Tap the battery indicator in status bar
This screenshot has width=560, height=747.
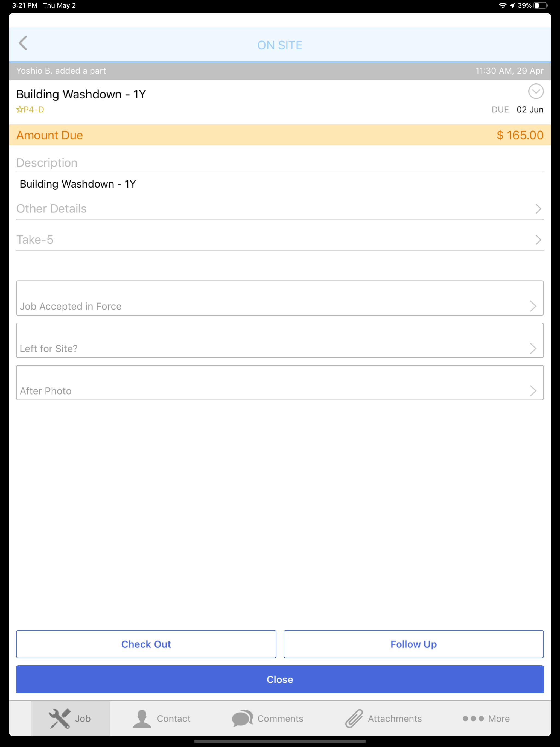click(x=541, y=5)
